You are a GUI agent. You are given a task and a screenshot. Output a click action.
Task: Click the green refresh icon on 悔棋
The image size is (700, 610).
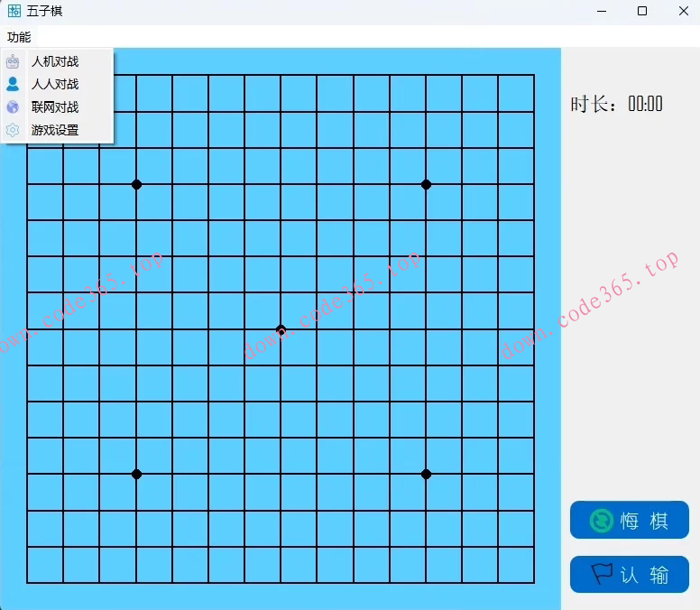click(x=602, y=521)
